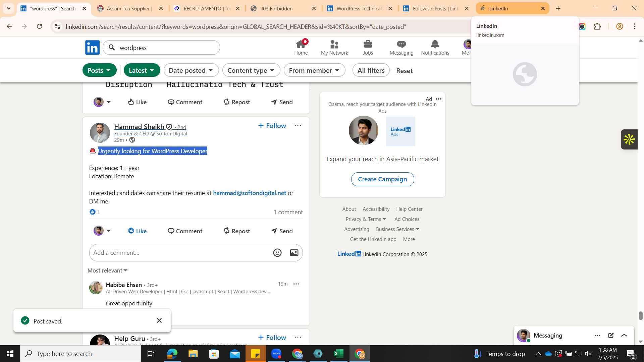Comment on Hammad Sheikh's post
644x362 pixels.
185,231
